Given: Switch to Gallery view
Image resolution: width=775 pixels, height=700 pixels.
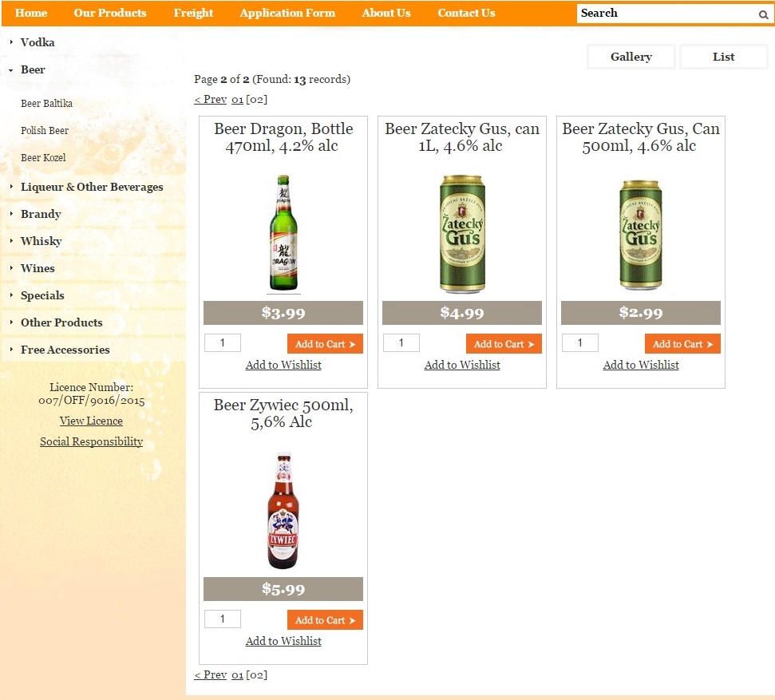Looking at the screenshot, I should click(x=631, y=57).
